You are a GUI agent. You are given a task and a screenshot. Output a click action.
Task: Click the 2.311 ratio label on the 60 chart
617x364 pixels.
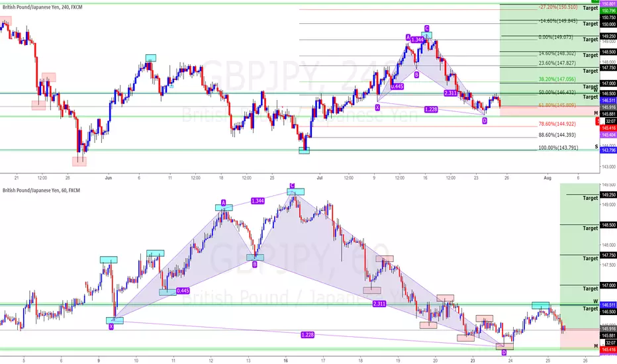(379, 304)
